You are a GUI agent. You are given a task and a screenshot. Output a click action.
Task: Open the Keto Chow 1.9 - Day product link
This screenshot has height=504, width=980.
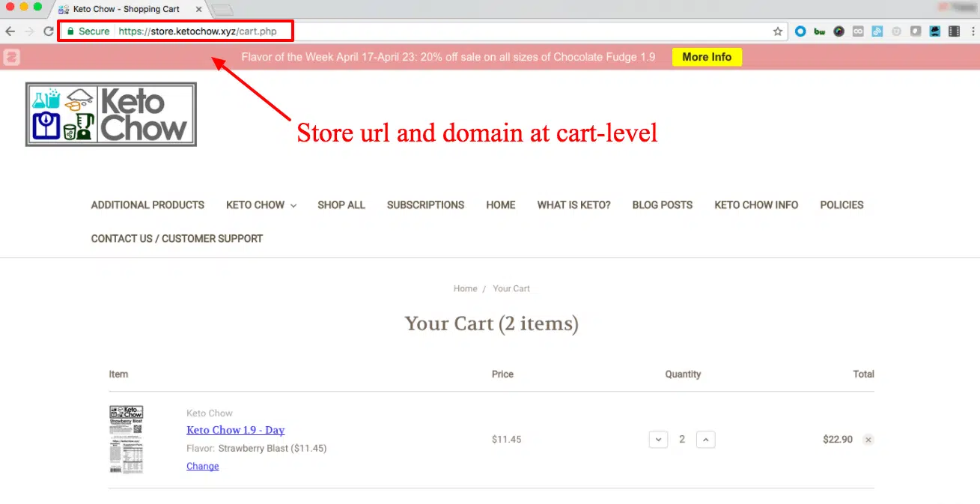point(235,430)
